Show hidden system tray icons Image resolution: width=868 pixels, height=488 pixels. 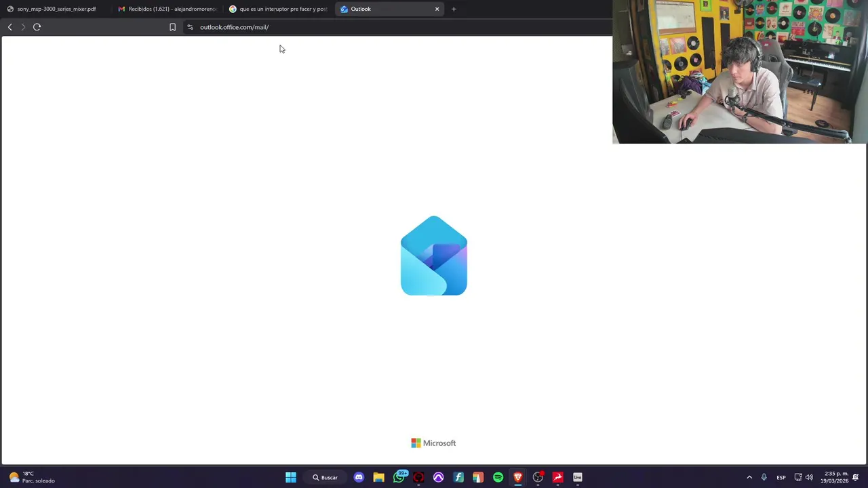(x=749, y=477)
